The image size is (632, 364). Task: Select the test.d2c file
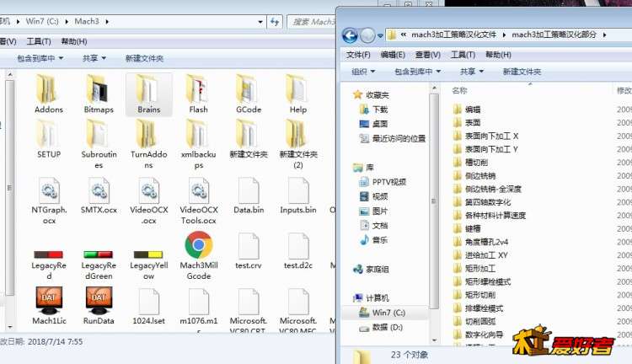[298, 251]
